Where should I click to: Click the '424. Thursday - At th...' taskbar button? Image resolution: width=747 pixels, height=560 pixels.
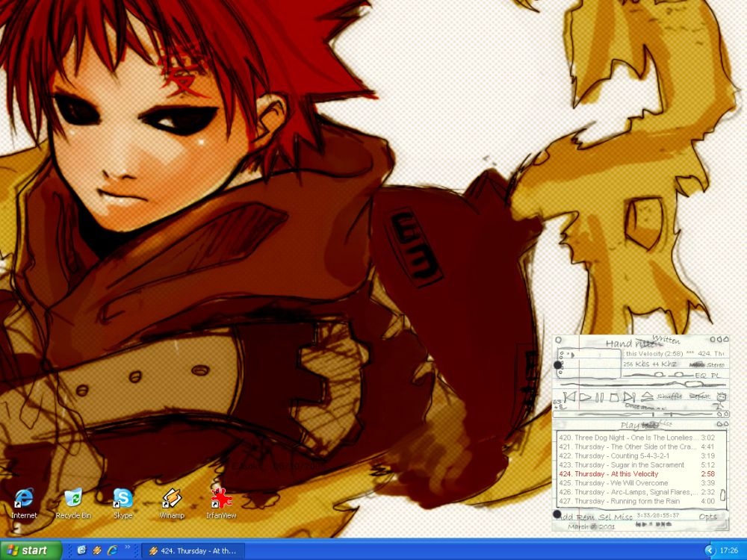(193, 551)
